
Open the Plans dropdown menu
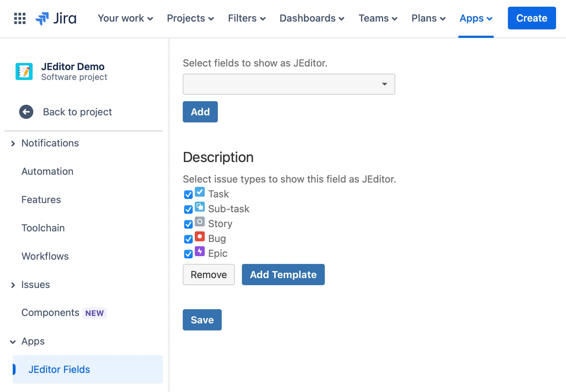[x=429, y=18]
